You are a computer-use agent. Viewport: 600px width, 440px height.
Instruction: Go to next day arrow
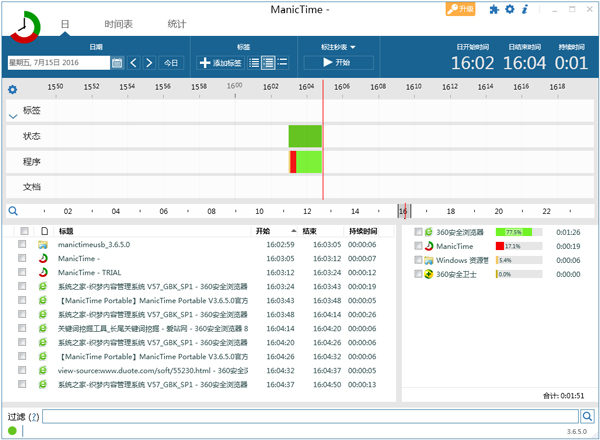click(149, 63)
